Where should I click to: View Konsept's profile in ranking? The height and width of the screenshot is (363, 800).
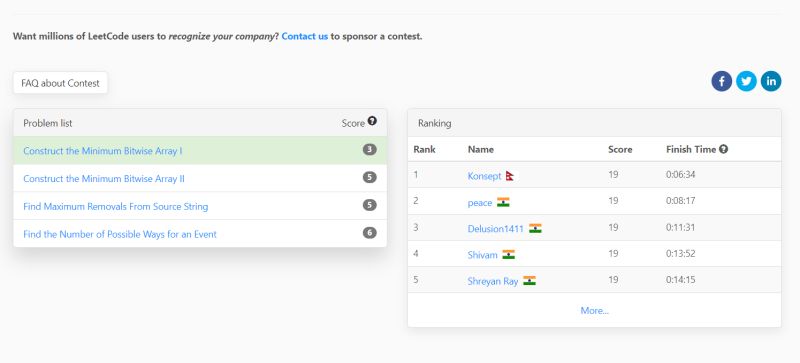coord(484,176)
